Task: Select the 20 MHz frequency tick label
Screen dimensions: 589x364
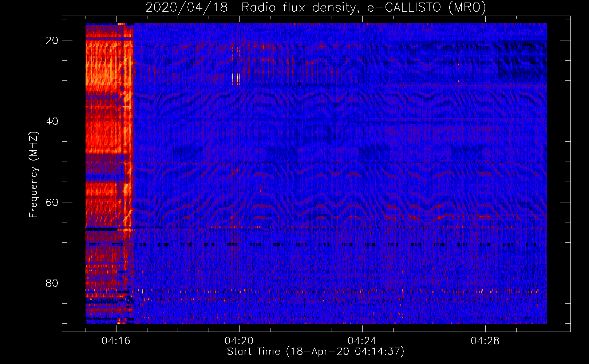Action: (x=52, y=40)
